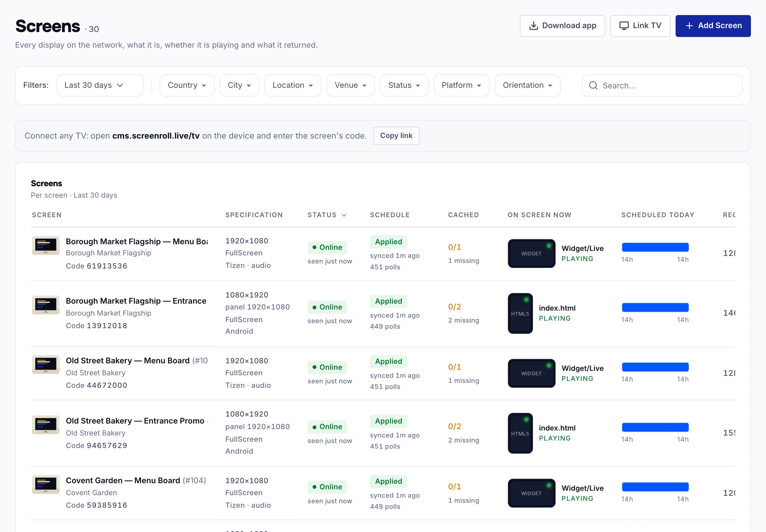The image size is (766, 532).
Task: Open the Last 30 days date filter
Action: tap(100, 85)
